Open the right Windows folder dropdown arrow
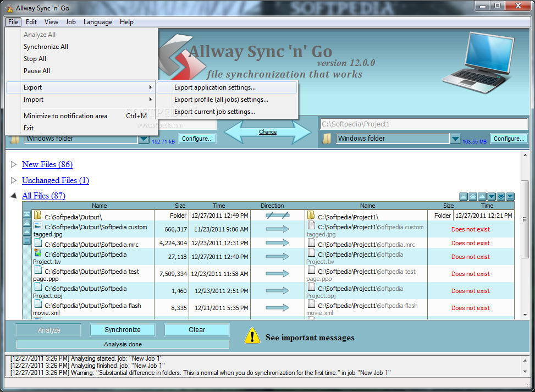Image resolution: width=535 pixels, height=392 pixels. click(x=455, y=139)
